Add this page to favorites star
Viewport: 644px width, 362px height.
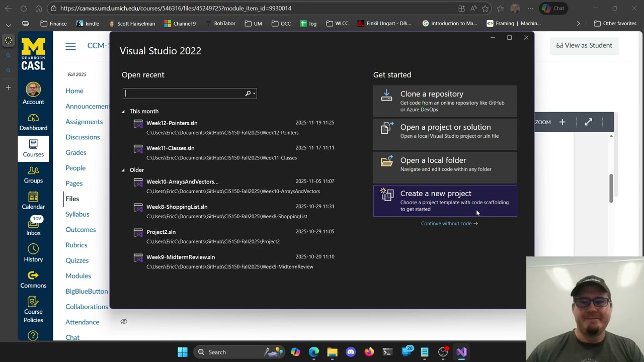(485, 9)
